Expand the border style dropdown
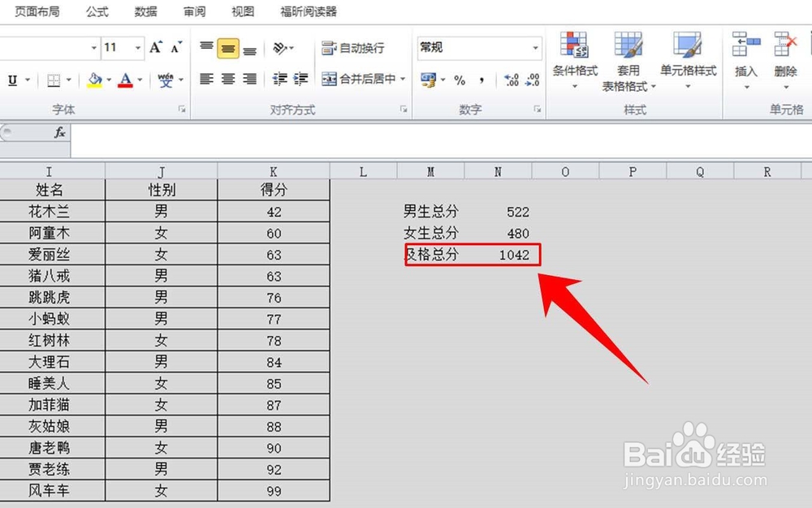Screen dimensions: 812x508 (69, 80)
